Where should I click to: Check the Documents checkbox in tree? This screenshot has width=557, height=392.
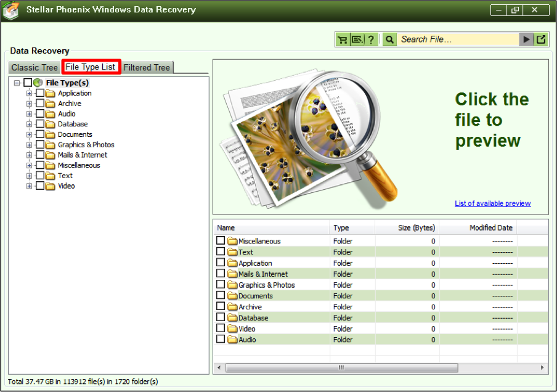pyautogui.click(x=40, y=134)
